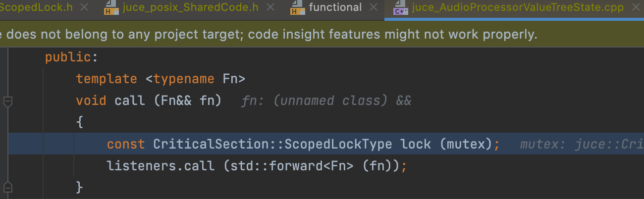Click header file icon on functional tab
Viewport: 644px width, 199px height.
point(297,8)
